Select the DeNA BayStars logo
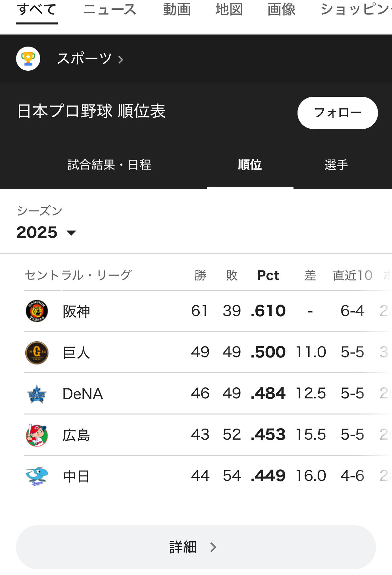The image size is (392, 575). pos(37,394)
